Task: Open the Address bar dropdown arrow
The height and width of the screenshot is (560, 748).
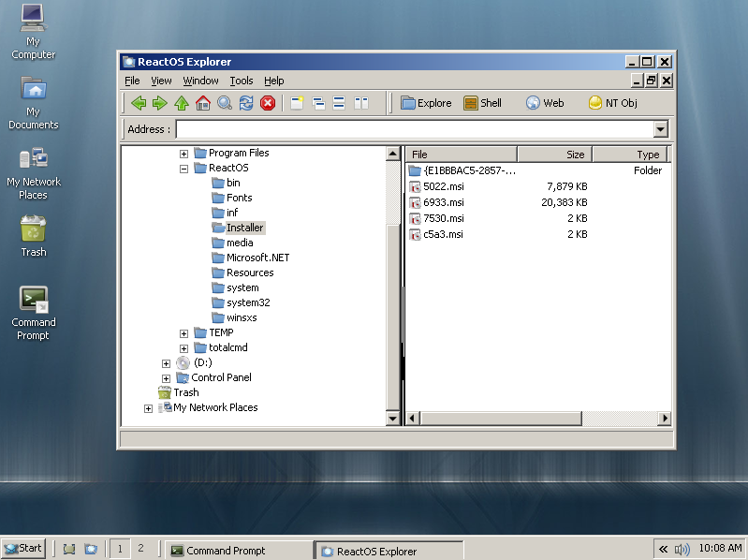Action: point(660,129)
